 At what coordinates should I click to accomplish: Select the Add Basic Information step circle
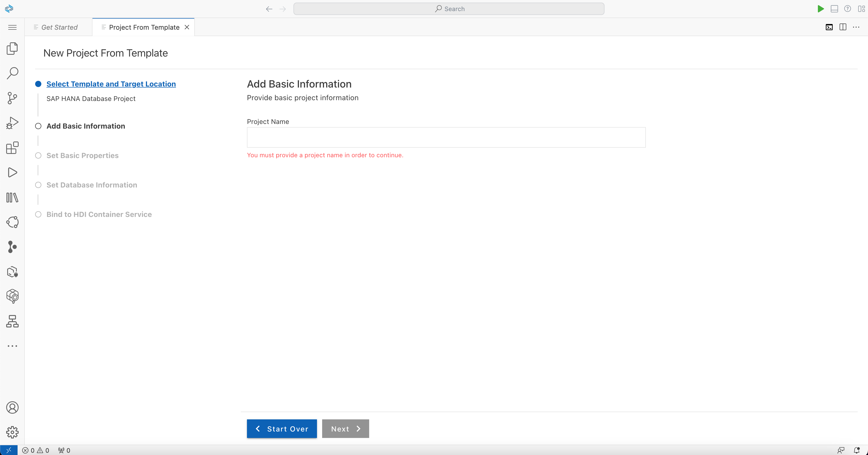[38, 126]
